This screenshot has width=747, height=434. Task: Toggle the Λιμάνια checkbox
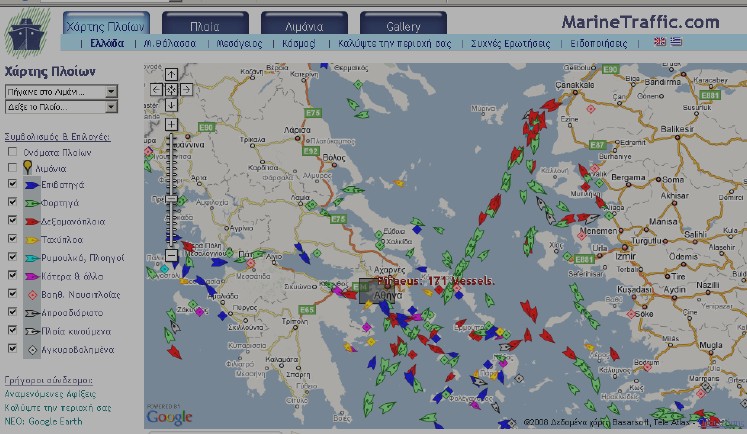tap(12, 168)
